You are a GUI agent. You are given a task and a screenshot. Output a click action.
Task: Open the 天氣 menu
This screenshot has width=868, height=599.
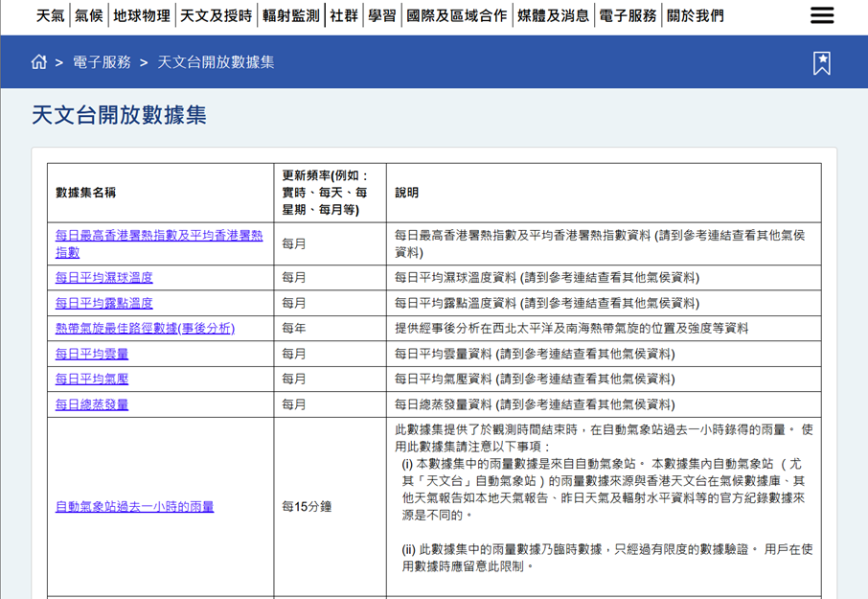click(x=50, y=16)
